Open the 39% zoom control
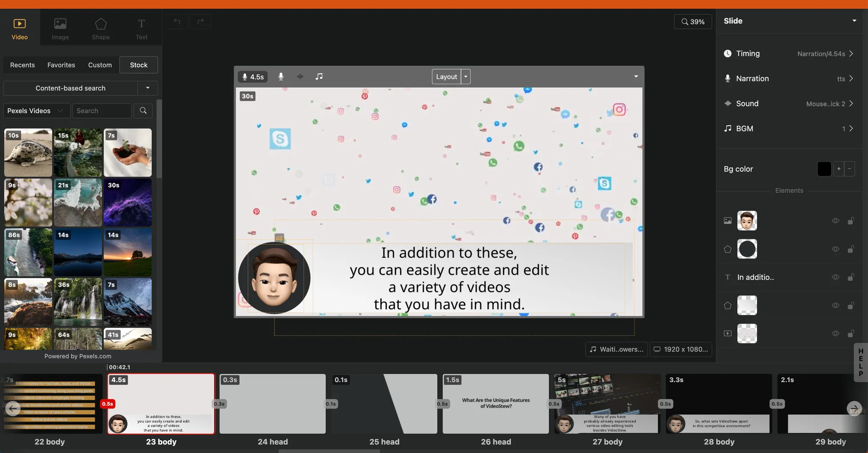The width and height of the screenshot is (868, 453). pyautogui.click(x=693, y=22)
